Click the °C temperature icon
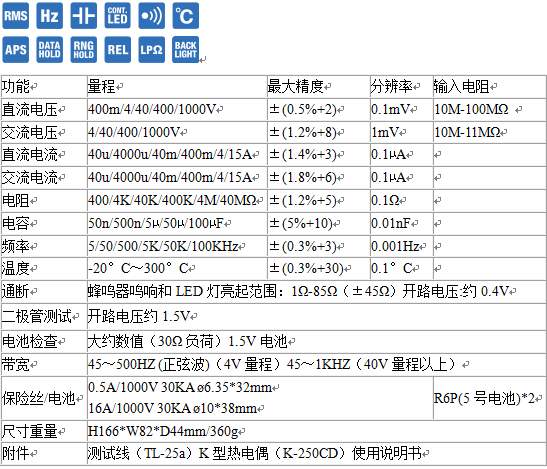The width and height of the screenshot is (547, 469). coord(186,16)
